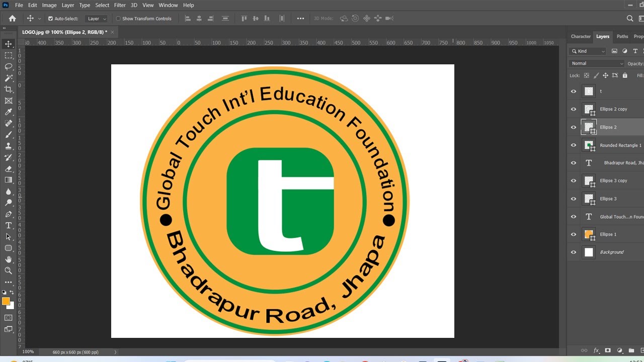Select the Path Selection tool
The width and height of the screenshot is (644, 362).
pyautogui.click(x=9, y=237)
